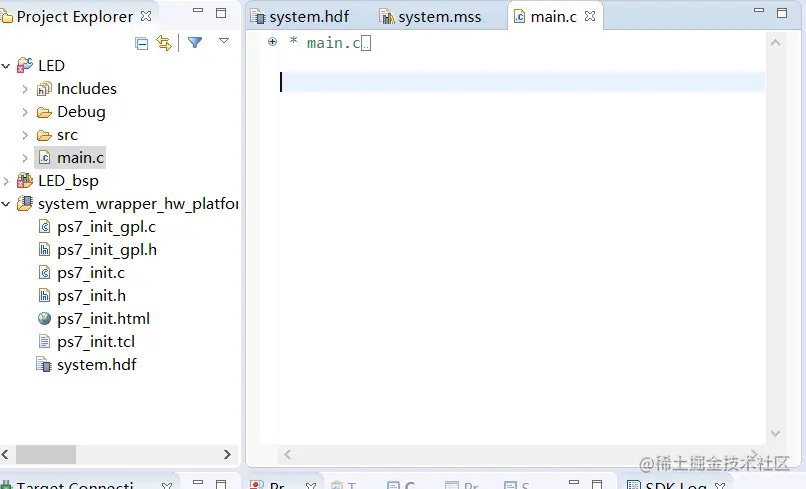Screen dimensions: 806x489
Task: Close the Project Explorer view tab
Action: (146, 16)
